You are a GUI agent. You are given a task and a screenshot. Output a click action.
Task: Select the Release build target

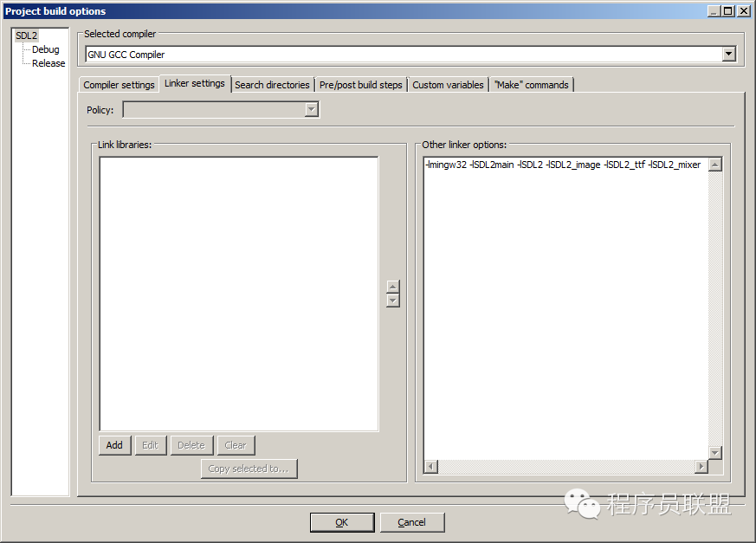[48, 64]
